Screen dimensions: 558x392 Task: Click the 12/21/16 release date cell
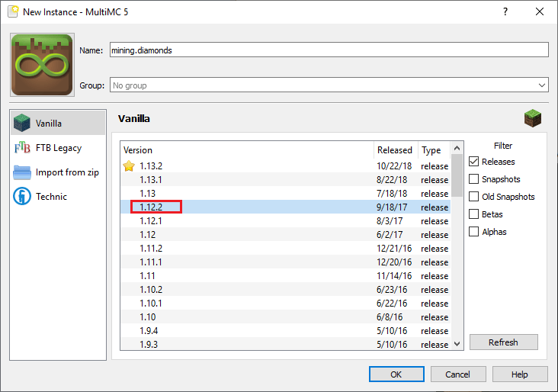point(394,248)
